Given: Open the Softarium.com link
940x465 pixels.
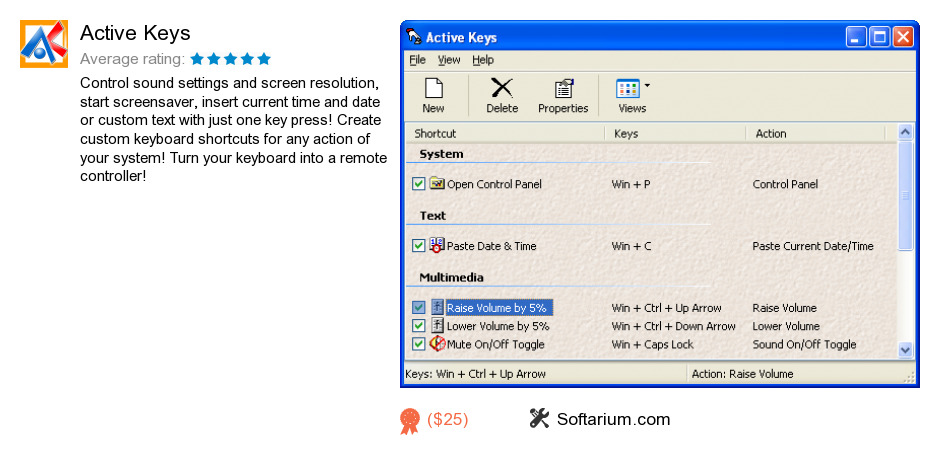Looking at the screenshot, I should pyautogui.click(x=613, y=419).
